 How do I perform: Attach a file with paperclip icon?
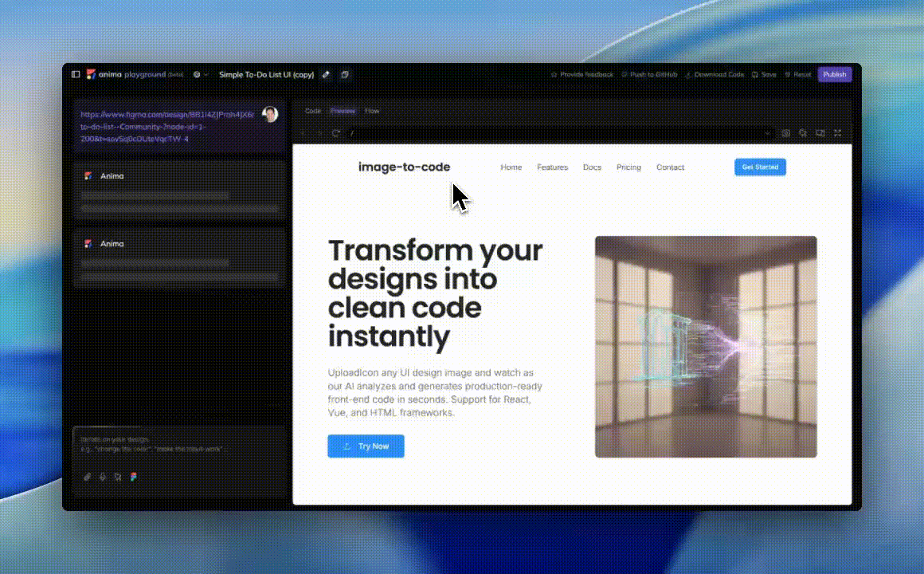tap(87, 477)
